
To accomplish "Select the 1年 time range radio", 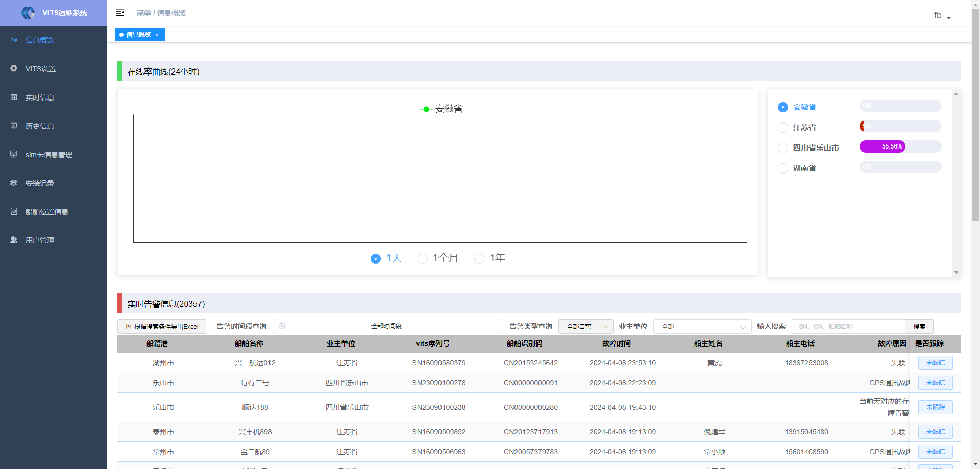I will (479, 259).
